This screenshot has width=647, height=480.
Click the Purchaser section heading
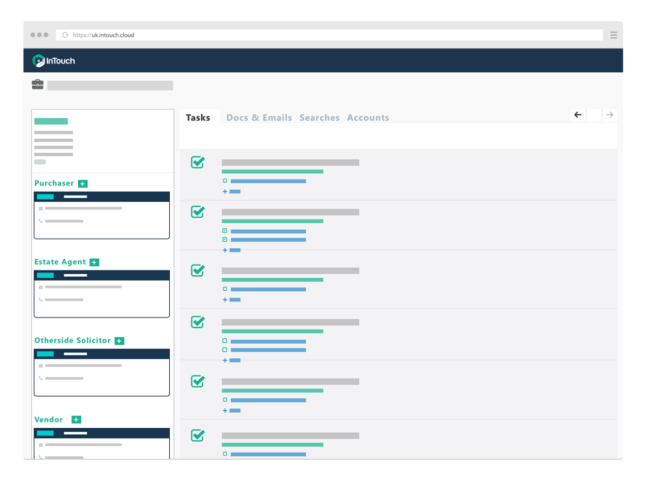[x=54, y=183]
